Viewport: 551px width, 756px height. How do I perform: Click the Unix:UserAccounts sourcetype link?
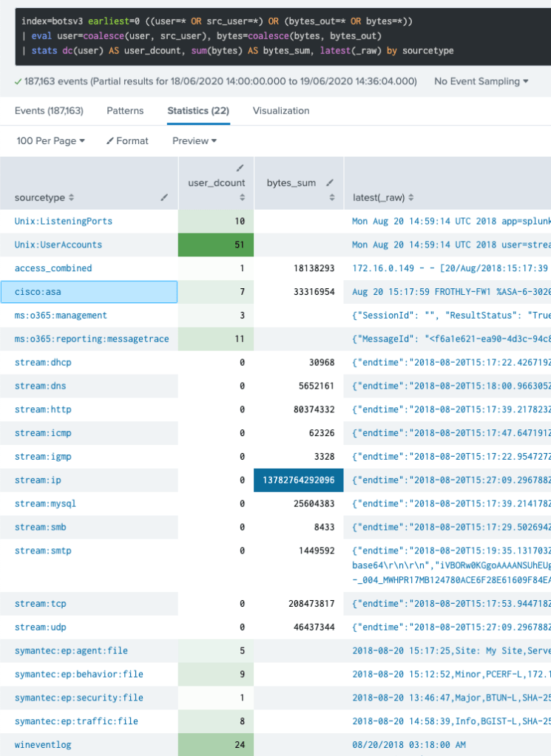pyautogui.click(x=58, y=245)
